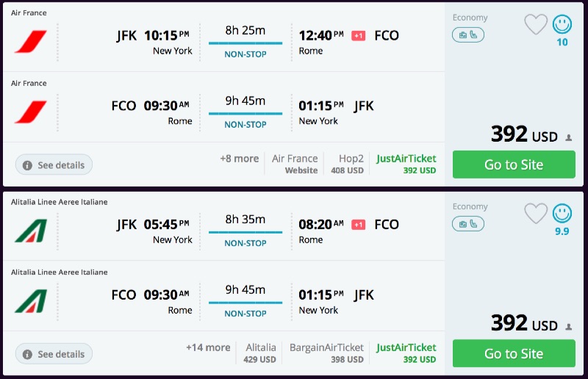Click the Alitalia logo on the outbound flight
Image resolution: width=588 pixels, height=379 pixels.
(30, 230)
